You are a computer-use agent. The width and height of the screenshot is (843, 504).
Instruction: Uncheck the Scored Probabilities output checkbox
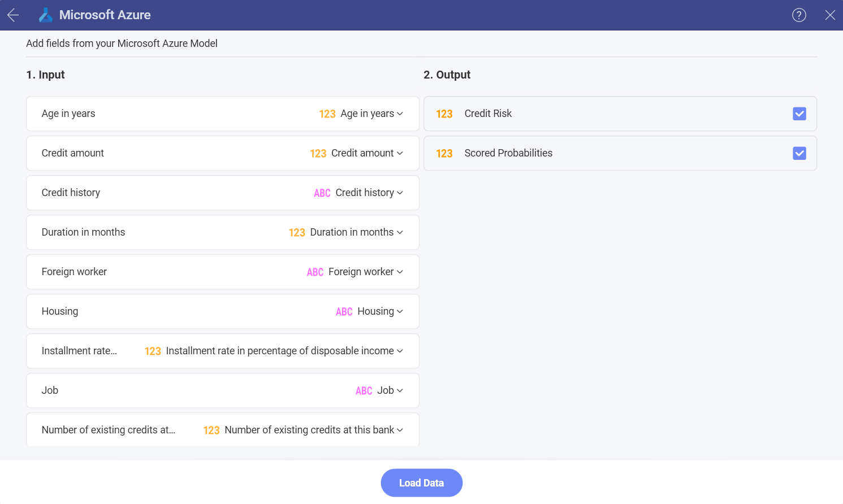tap(799, 153)
